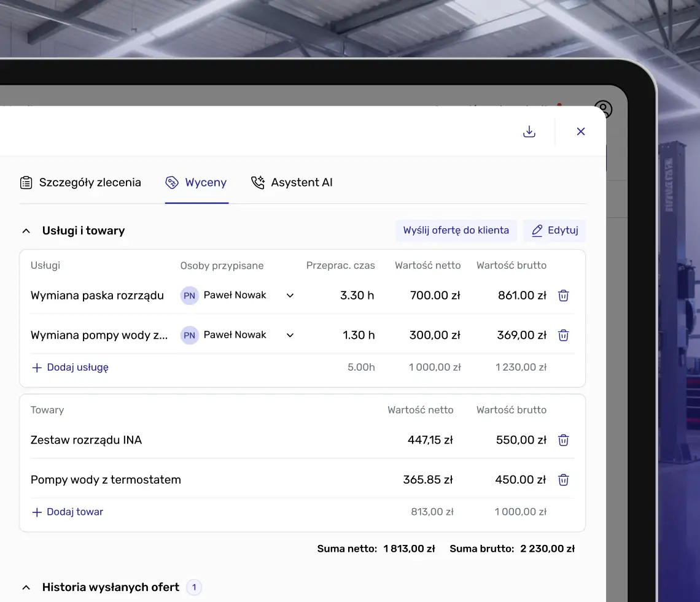Click Wyślij ofertę do klienta button
The width and height of the screenshot is (700, 602).
[456, 230]
